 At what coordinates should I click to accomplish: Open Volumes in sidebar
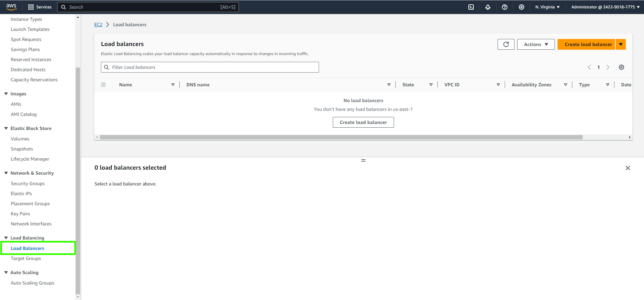[20, 139]
